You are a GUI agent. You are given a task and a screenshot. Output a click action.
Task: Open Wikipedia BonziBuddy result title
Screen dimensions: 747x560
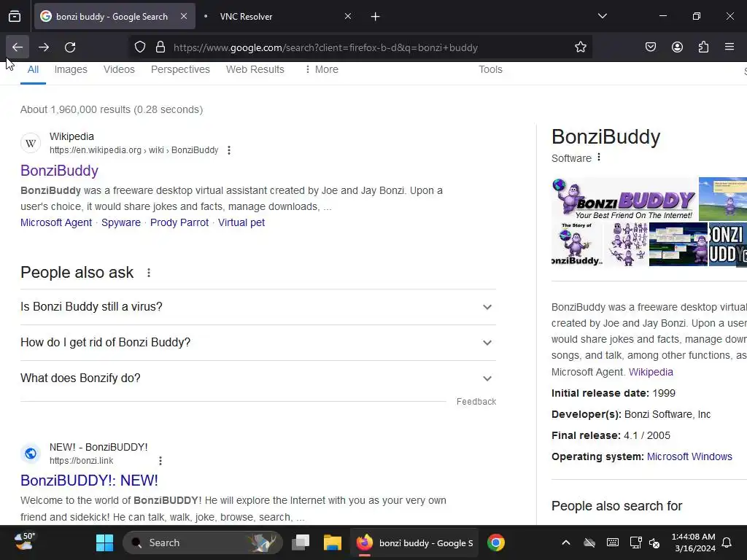[x=60, y=171]
